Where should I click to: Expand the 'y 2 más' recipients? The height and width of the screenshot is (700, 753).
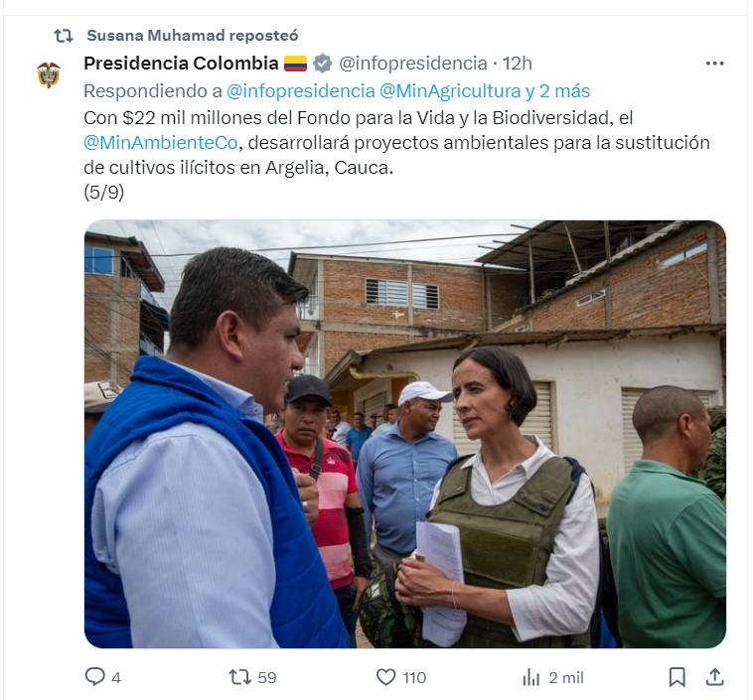point(557,90)
